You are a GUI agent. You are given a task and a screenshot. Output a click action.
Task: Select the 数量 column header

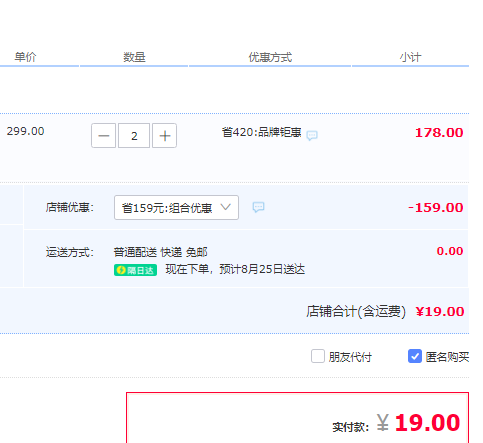point(134,57)
